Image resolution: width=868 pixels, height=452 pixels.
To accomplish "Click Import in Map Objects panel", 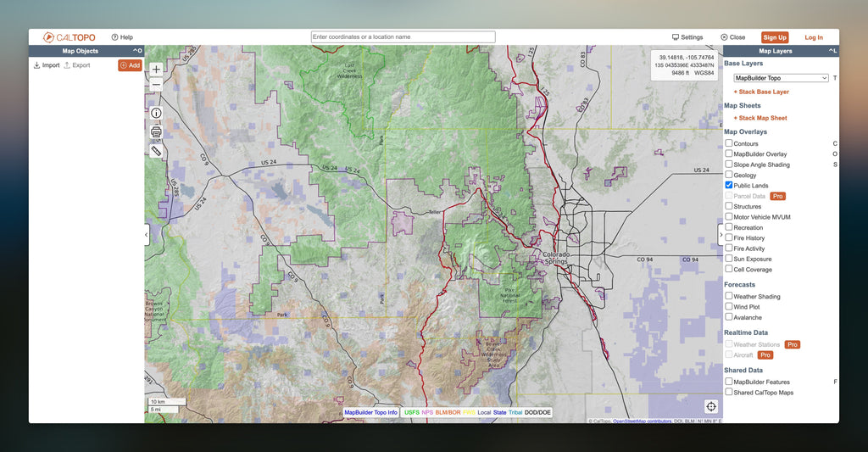I will (x=47, y=65).
